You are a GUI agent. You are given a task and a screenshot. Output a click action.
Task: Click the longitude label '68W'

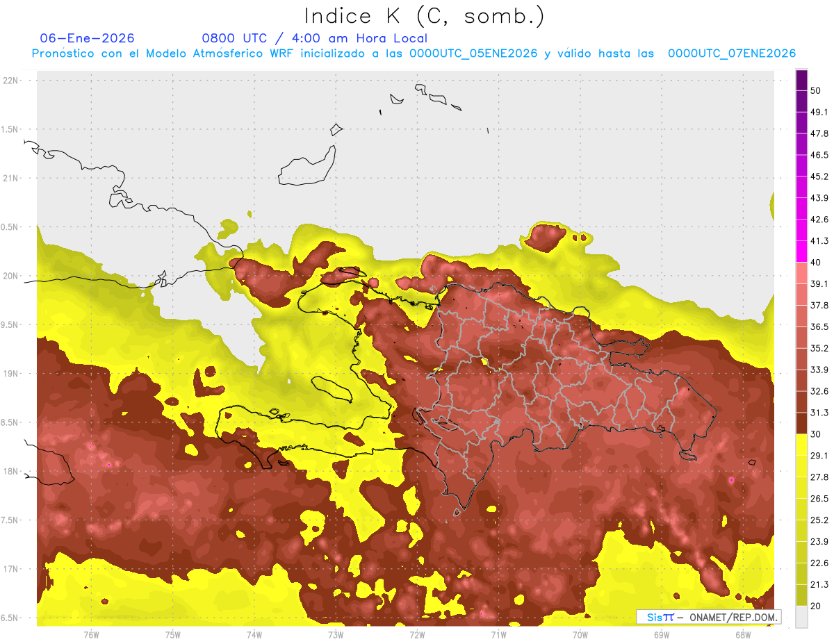click(742, 635)
